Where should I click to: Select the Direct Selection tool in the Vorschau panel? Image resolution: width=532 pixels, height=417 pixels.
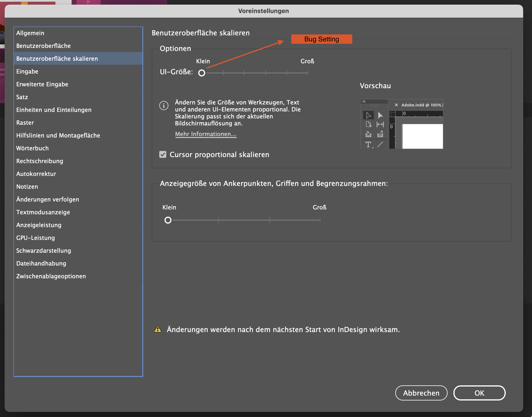point(381,115)
